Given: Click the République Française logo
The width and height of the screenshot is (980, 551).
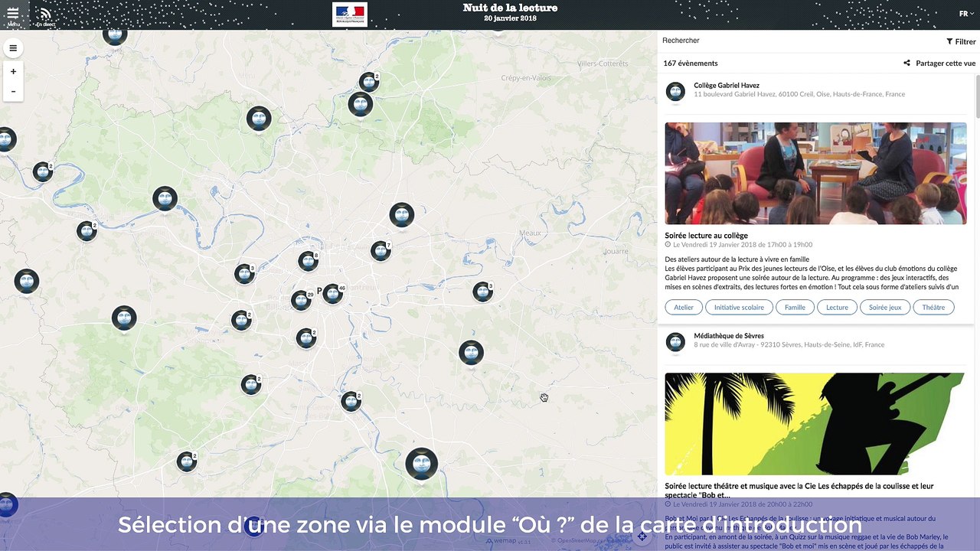Looking at the screenshot, I should click(350, 15).
